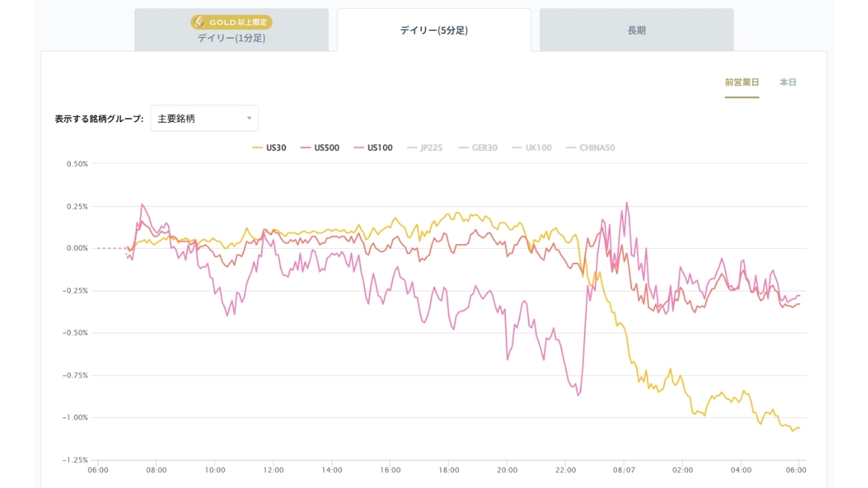868x488 pixels.
Task: Click the 22:00 time axis label
Action: [x=566, y=470]
